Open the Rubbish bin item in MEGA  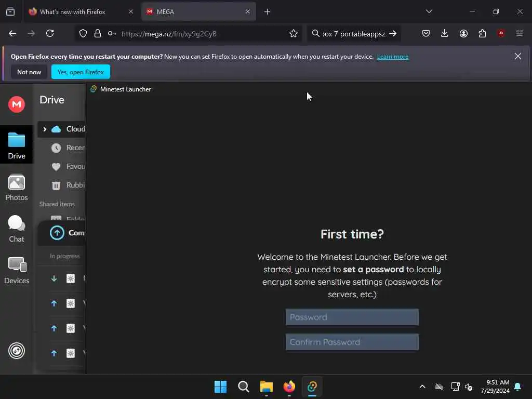pyautogui.click(x=68, y=185)
